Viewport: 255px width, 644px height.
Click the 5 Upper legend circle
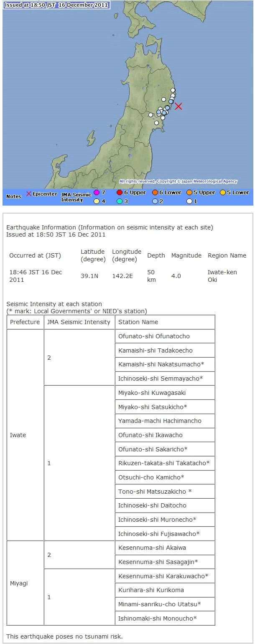coord(189,193)
